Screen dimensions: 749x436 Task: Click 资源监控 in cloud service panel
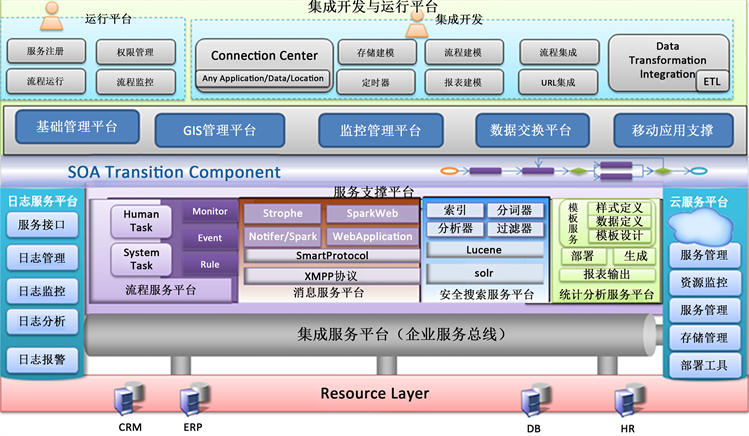click(704, 283)
